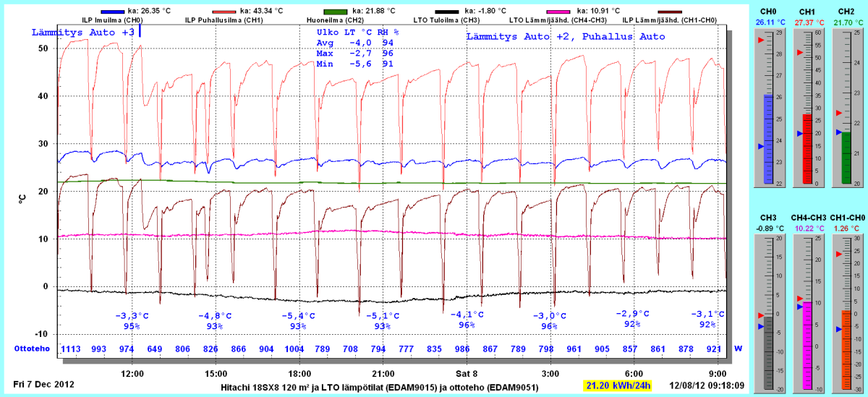868x397 pixels.
Task: Click the red max marker on CH1-CH0 gauge
Action: pos(838,254)
